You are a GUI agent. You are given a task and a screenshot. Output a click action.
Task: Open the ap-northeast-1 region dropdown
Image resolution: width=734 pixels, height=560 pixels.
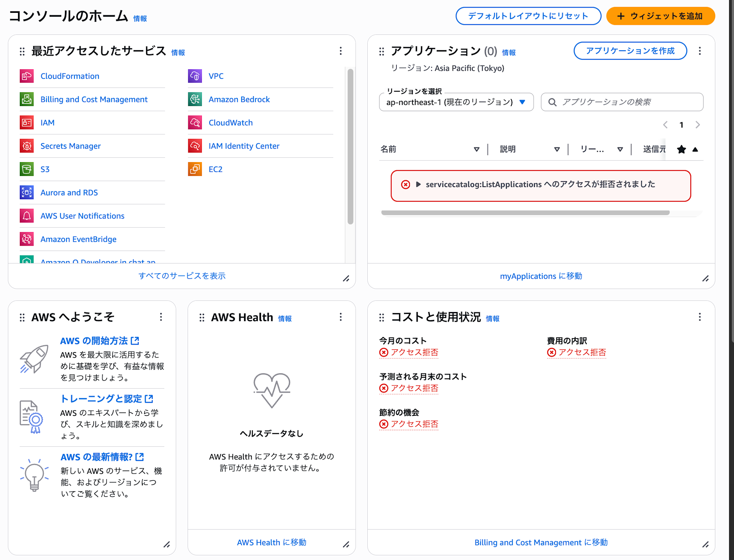click(456, 102)
